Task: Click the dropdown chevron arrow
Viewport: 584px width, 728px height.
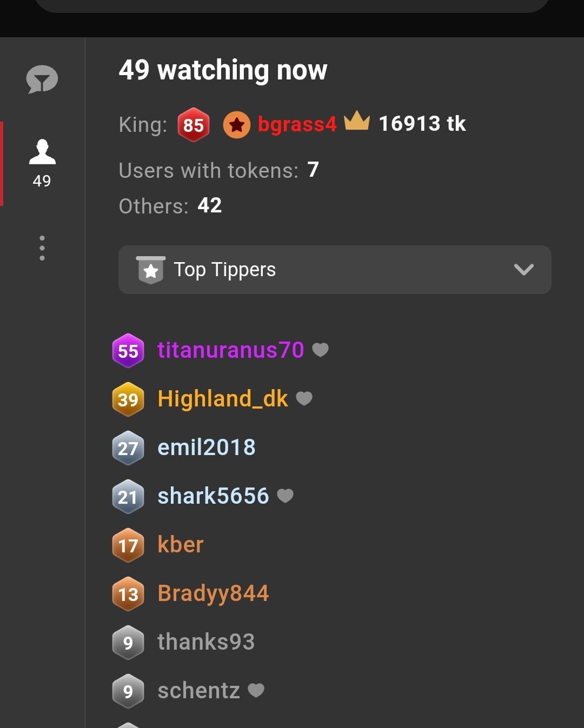Action: 523,270
